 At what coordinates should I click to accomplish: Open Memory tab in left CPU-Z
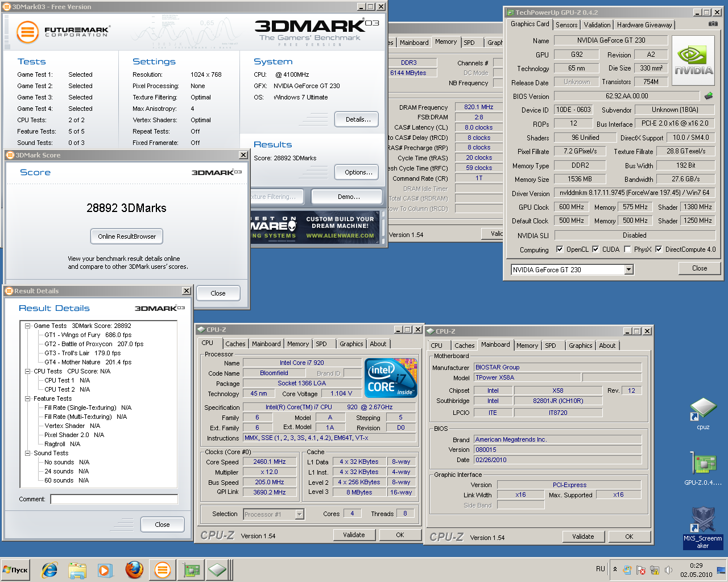tap(298, 344)
